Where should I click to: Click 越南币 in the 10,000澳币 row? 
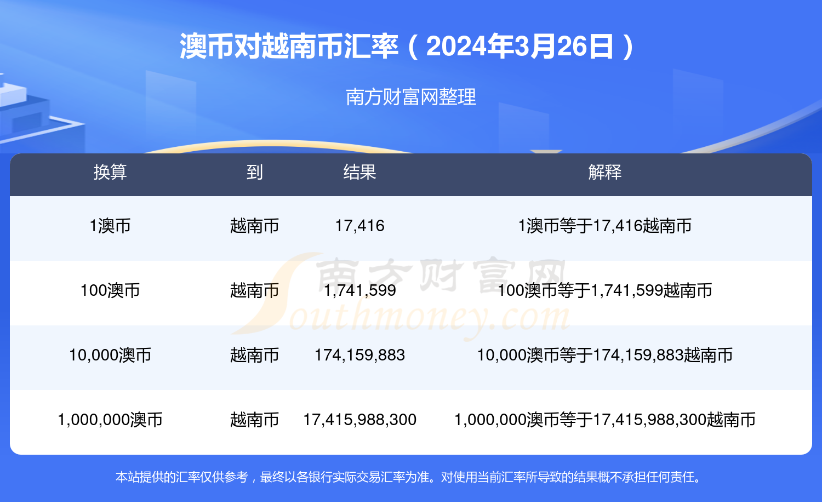pos(254,355)
